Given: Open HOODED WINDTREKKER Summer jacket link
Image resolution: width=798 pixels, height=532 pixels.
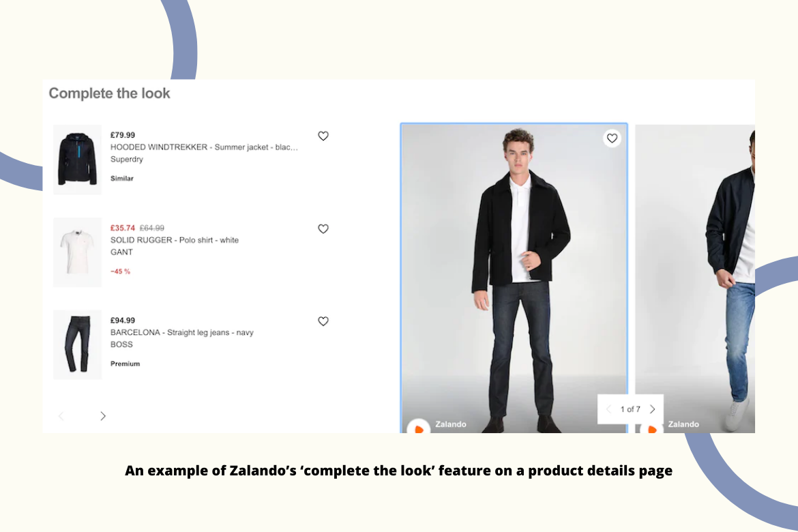Looking at the screenshot, I should tap(204, 147).
